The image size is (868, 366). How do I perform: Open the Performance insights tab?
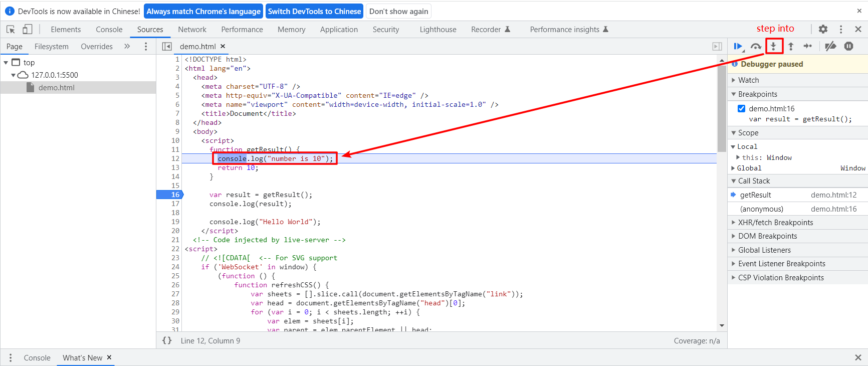569,30
